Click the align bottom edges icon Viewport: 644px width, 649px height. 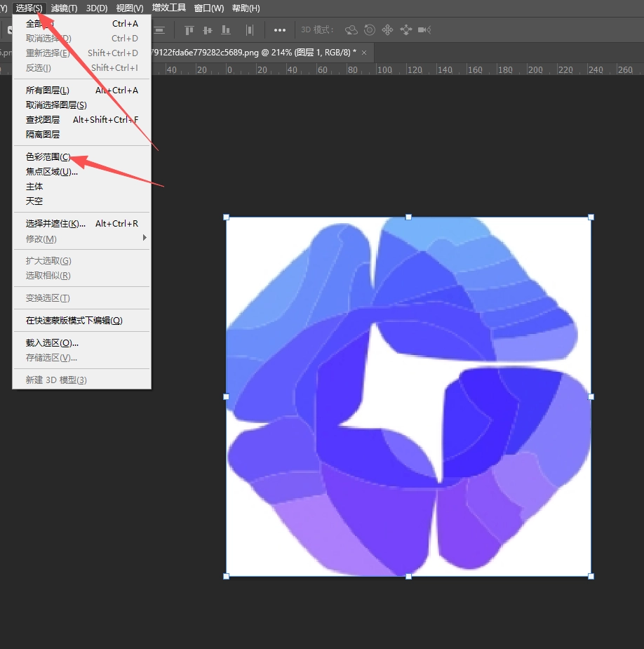pyautogui.click(x=226, y=30)
